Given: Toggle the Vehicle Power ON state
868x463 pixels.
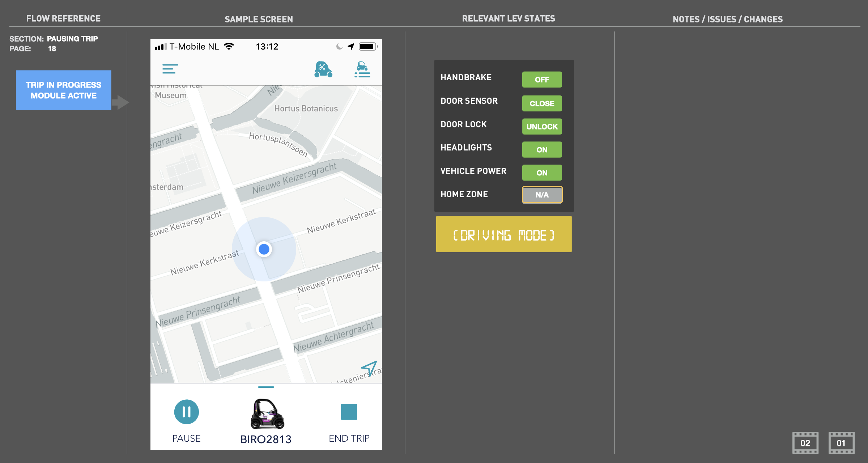Looking at the screenshot, I should 541,173.
